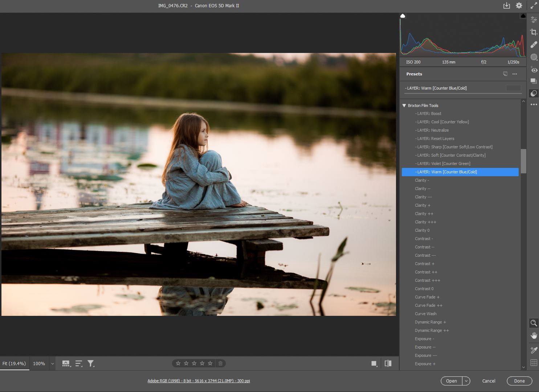This screenshot has width=539, height=392.
Task: Apply the Curve Wash preset
Action: click(425, 314)
